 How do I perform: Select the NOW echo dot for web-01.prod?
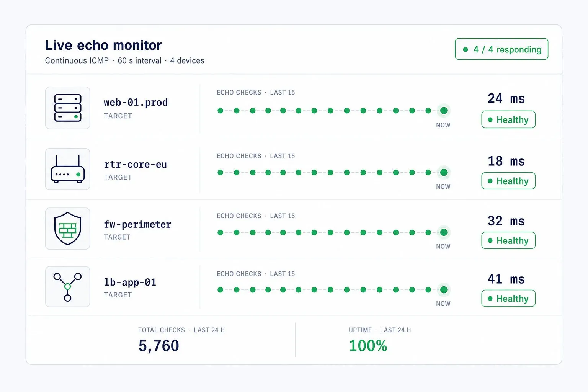(x=444, y=111)
